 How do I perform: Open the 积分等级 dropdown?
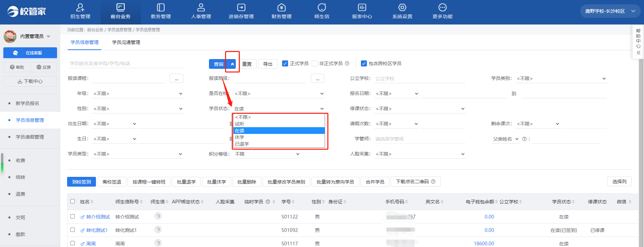point(267,154)
